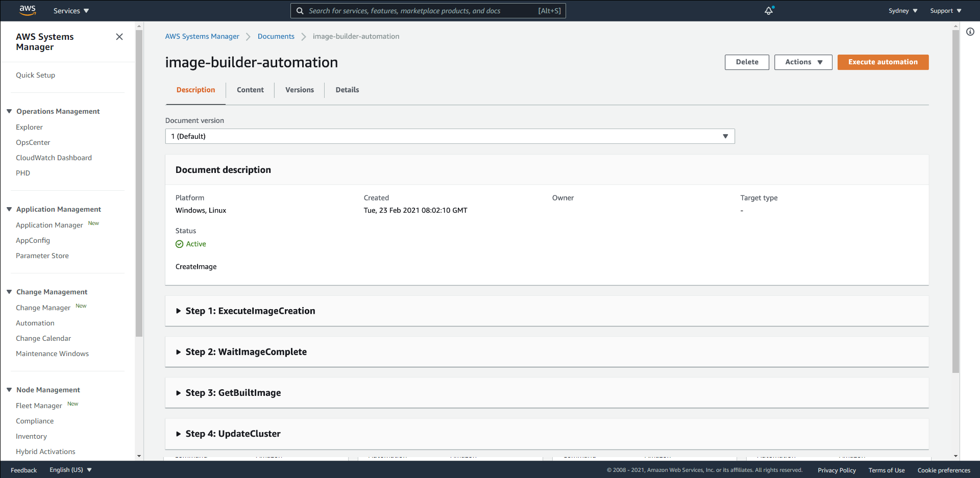Open CloudWatch Dashboard link

(54, 158)
